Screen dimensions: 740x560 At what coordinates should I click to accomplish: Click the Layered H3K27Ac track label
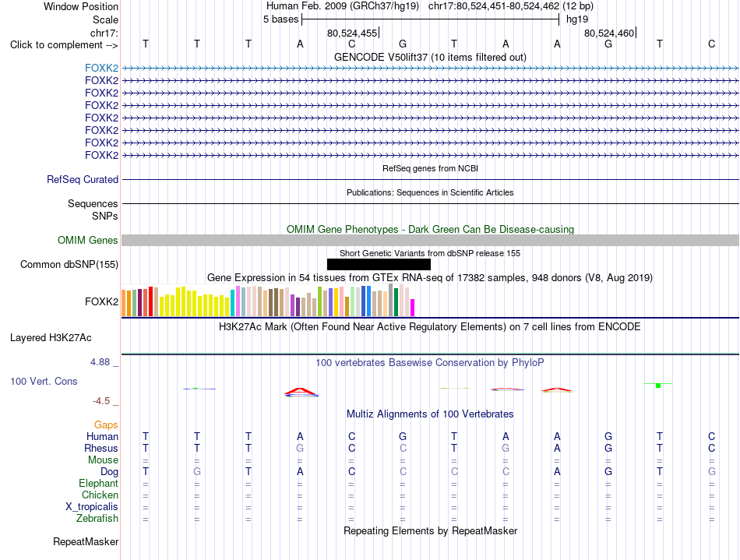coord(51,338)
